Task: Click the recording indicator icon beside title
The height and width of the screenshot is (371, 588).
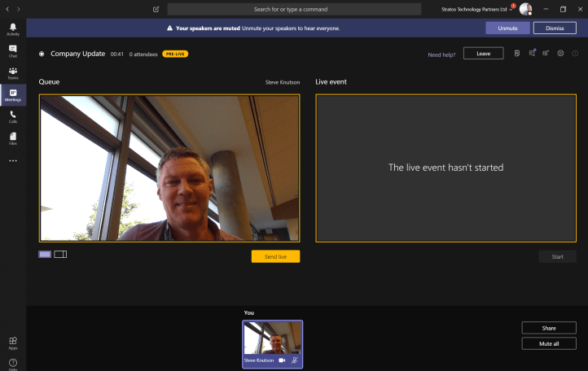Action: pos(42,54)
